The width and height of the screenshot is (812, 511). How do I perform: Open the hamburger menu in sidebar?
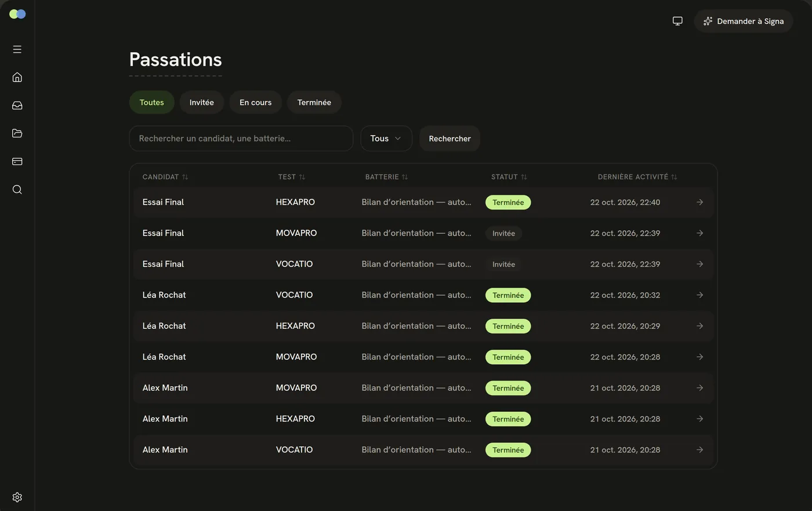click(17, 49)
